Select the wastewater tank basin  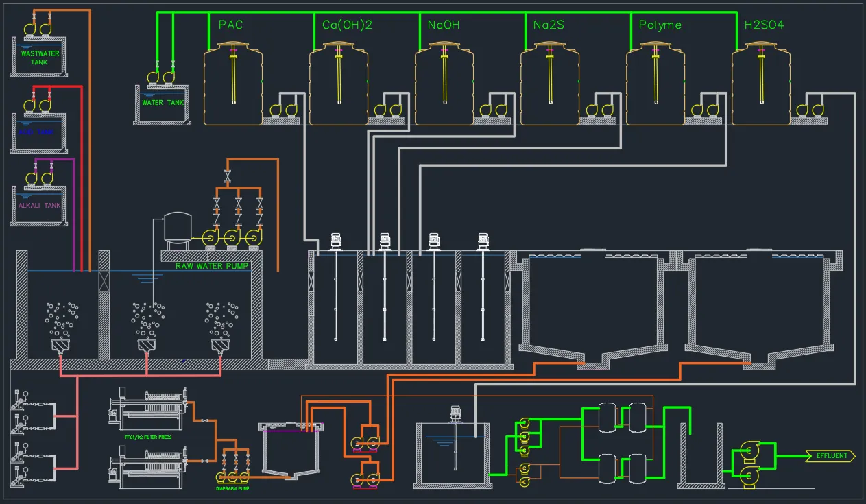38,57
